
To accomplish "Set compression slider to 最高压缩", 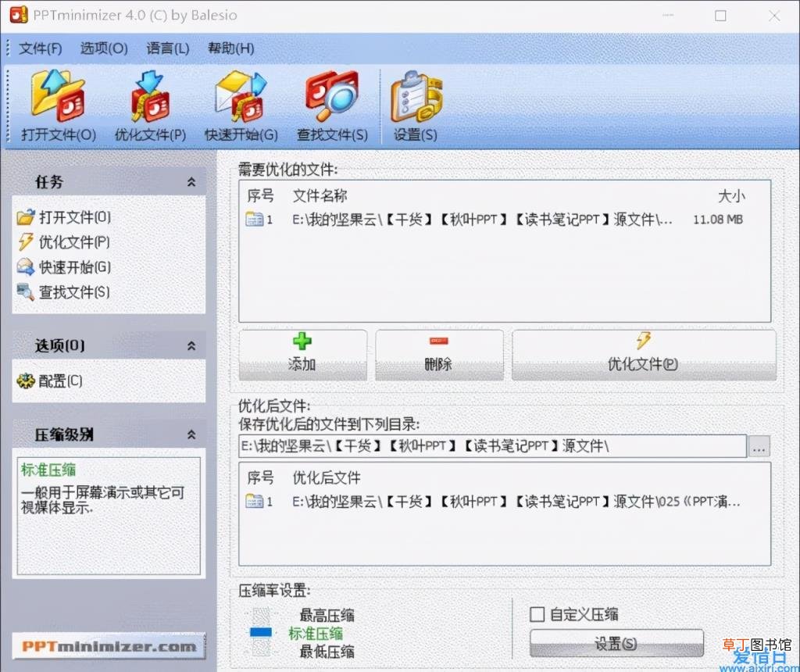I will [327, 616].
